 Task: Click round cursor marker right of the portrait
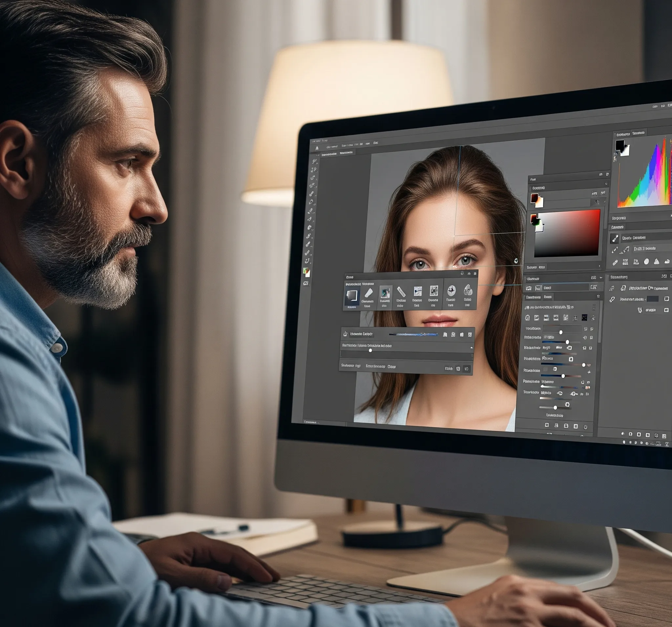pyautogui.click(x=516, y=260)
